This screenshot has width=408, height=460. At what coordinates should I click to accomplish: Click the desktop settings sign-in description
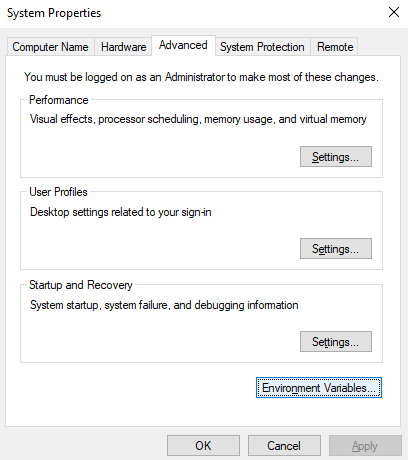(121, 212)
